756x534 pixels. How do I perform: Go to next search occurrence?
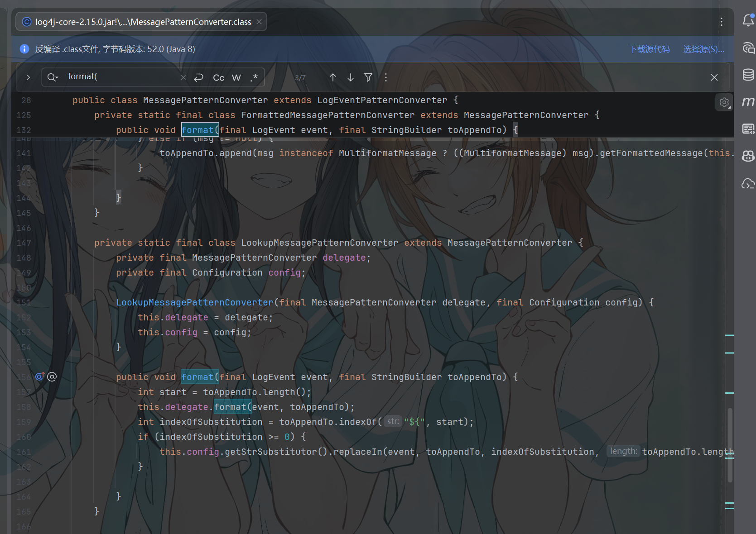(x=351, y=77)
